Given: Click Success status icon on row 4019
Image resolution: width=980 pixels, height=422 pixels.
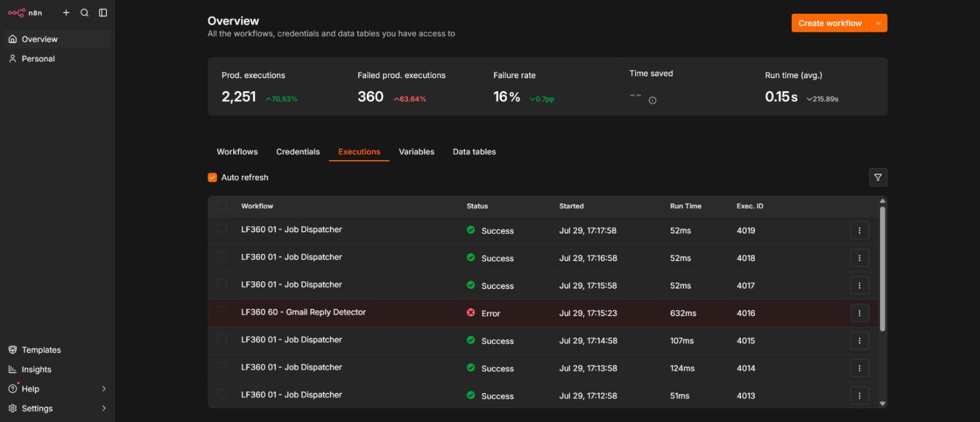Looking at the screenshot, I should click(471, 230).
